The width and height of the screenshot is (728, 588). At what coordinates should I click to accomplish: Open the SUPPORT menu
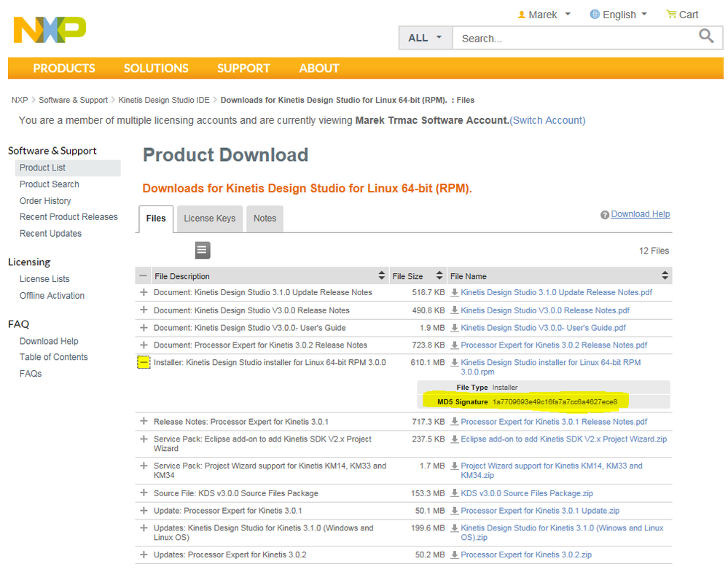tap(243, 68)
